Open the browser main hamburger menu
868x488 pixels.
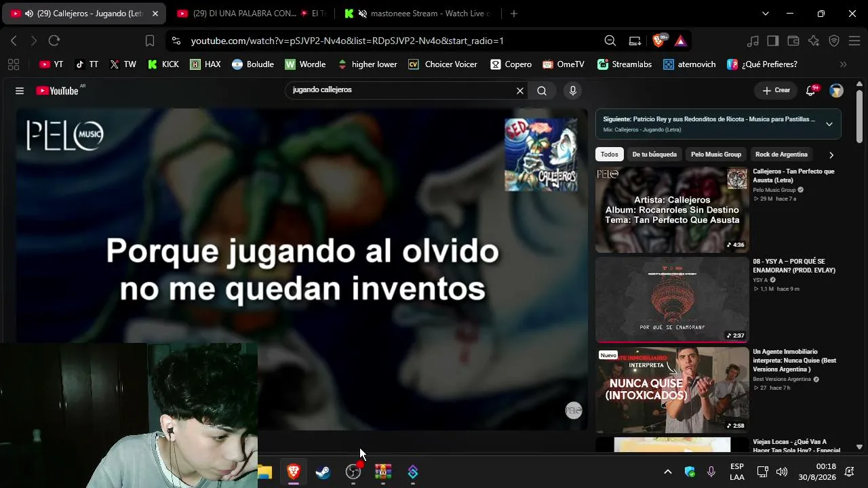tap(854, 41)
